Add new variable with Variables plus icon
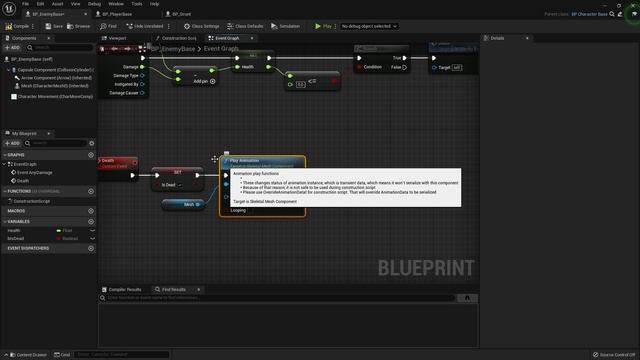This screenshot has height=360, width=640. point(91,222)
